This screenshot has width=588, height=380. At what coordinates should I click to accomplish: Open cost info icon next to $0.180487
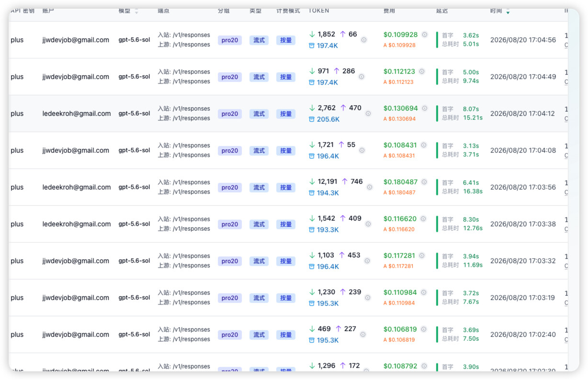coord(424,182)
